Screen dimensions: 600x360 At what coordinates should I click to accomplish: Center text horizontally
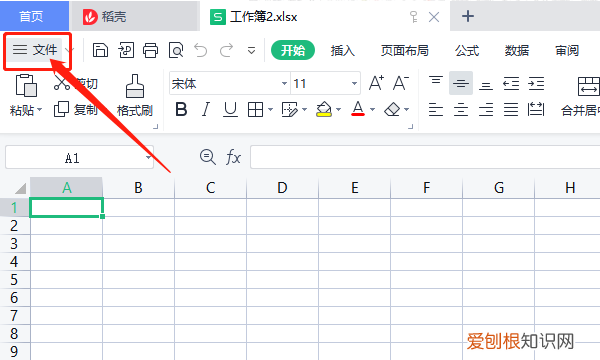461,110
